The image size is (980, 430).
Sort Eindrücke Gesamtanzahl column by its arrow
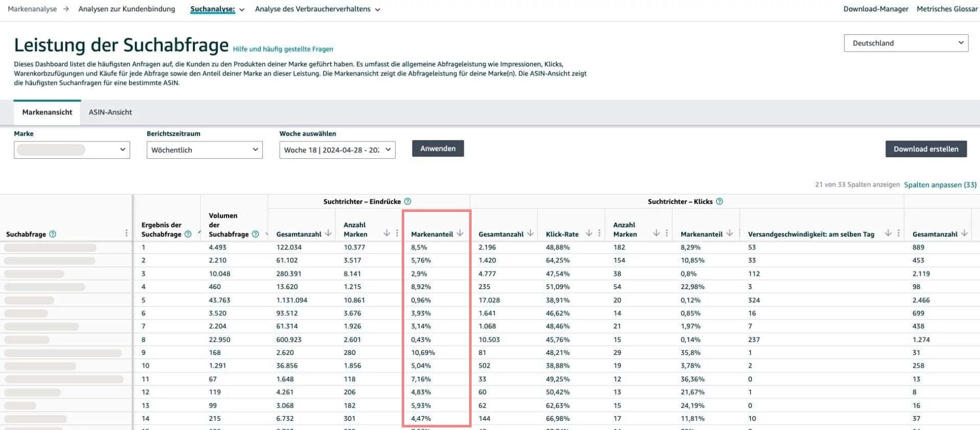(328, 233)
